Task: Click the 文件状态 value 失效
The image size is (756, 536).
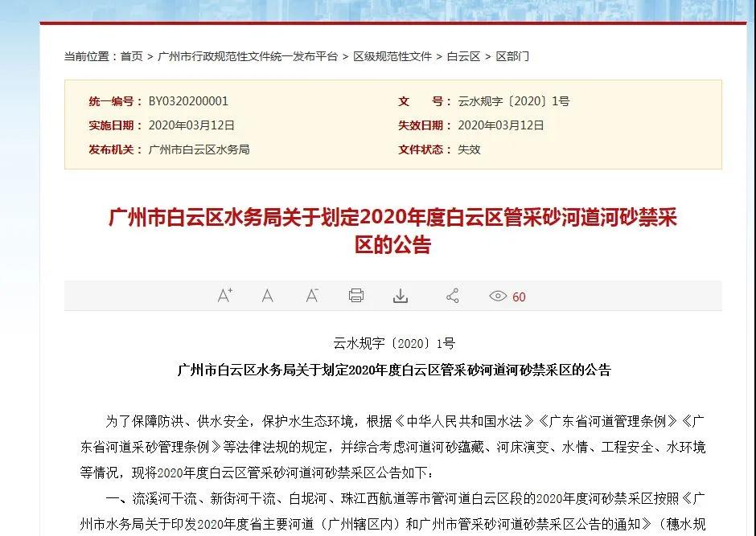Action: pos(469,149)
